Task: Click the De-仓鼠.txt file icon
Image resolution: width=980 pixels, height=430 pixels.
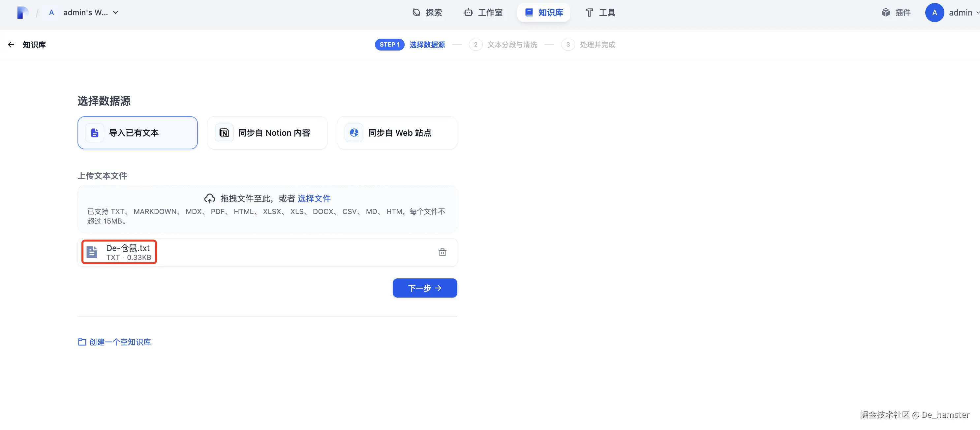Action: tap(92, 252)
